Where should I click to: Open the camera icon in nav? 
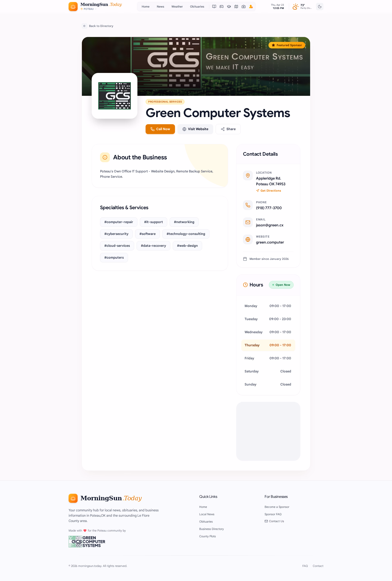coord(244,7)
